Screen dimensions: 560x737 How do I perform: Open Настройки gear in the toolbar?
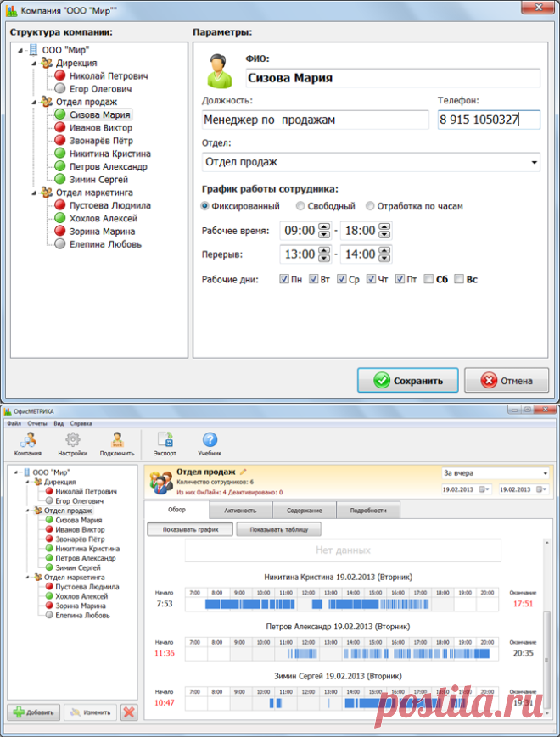72,444
